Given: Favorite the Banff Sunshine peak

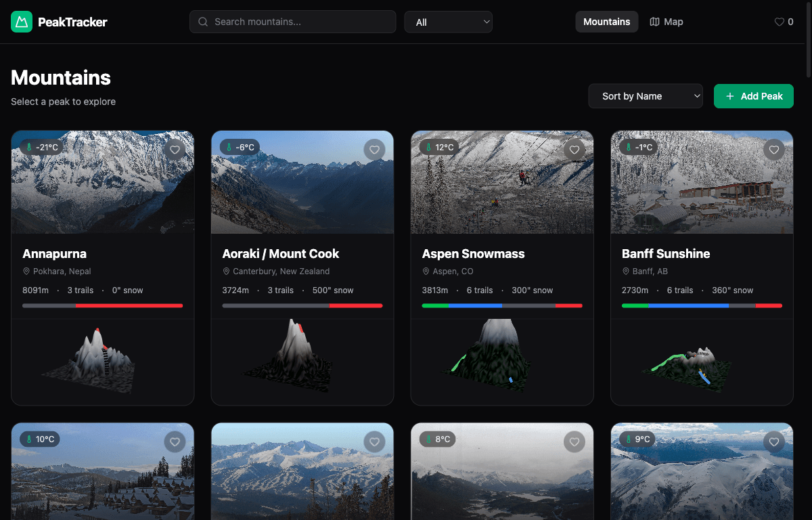Looking at the screenshot, I should (x=773, y=149).
